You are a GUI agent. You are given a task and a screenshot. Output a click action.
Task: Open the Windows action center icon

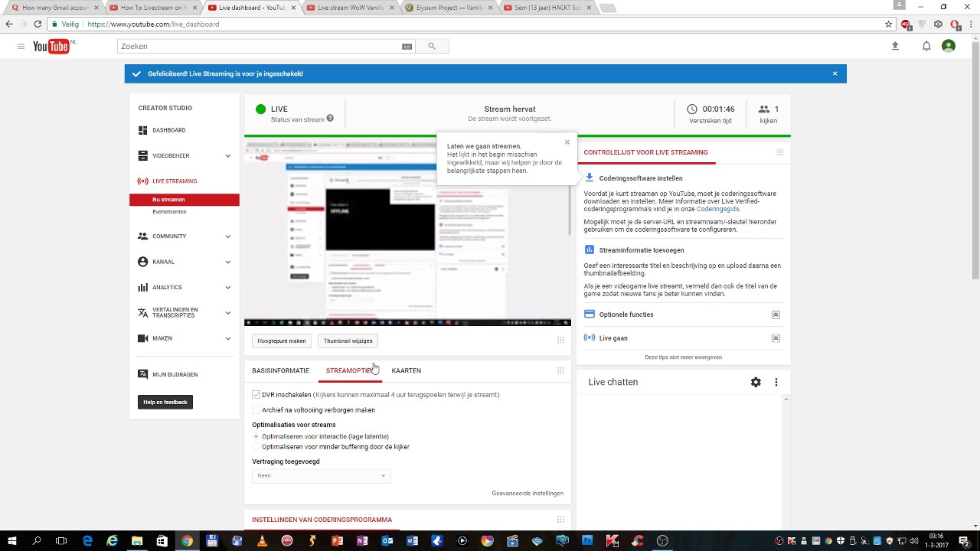pos(964,541)
